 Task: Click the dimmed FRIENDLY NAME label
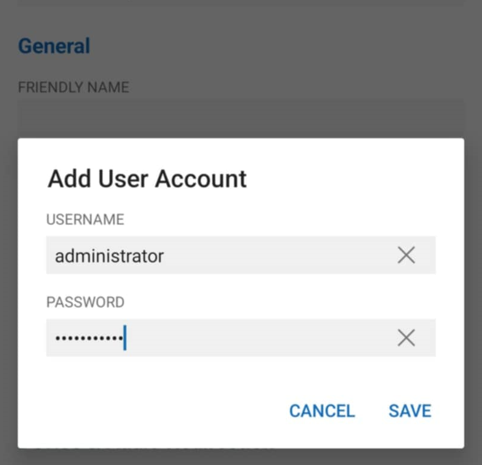tap(73, 87)
